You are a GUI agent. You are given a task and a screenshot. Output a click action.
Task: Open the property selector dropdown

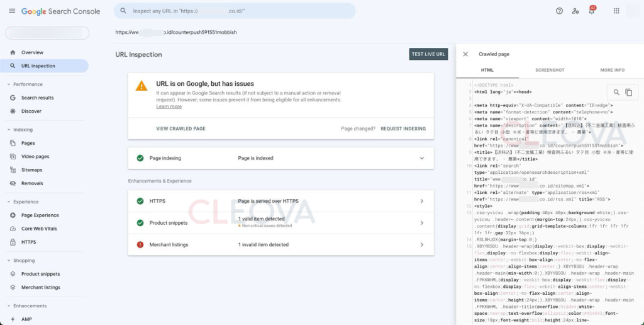click(x=47, y=33)
